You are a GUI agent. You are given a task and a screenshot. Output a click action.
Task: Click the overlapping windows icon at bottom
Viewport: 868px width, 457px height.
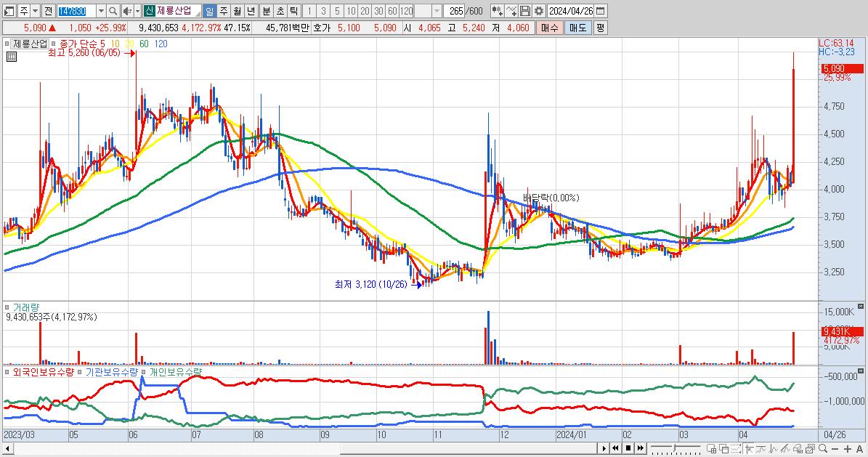point(723,449)
